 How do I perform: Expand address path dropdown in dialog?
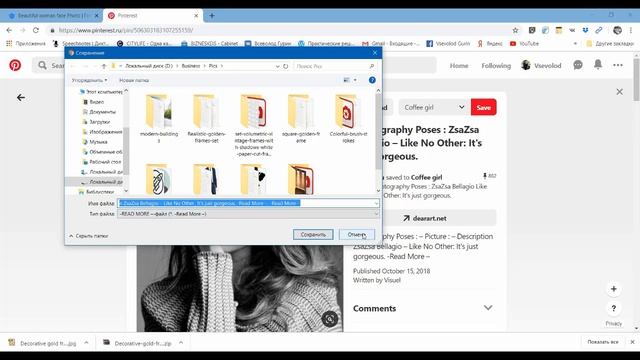278,66
